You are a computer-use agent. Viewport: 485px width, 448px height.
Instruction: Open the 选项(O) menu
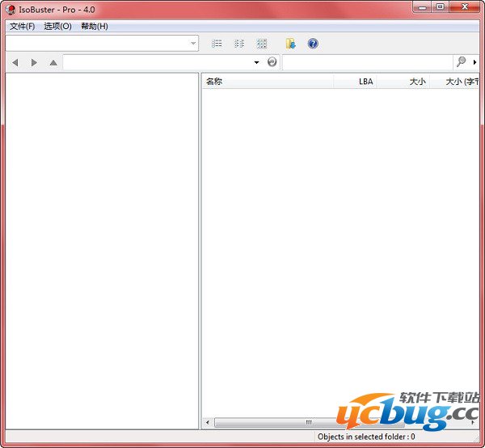click(57, 26)
